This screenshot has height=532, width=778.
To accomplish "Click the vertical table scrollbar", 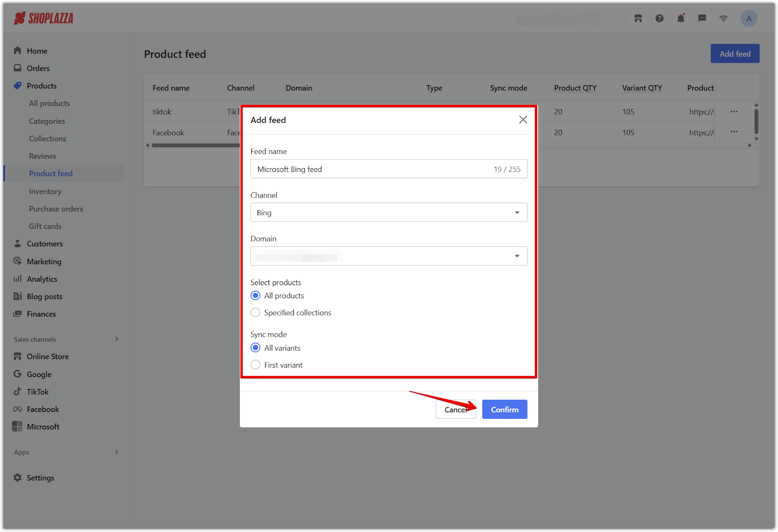I will coord(756,121).
